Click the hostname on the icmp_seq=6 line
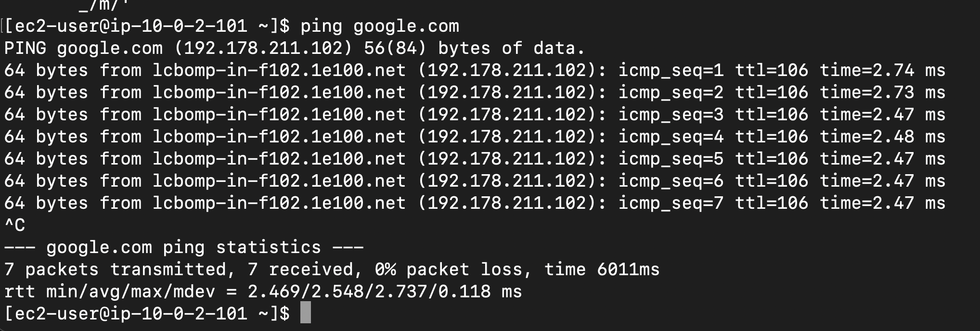 [279, 181]
